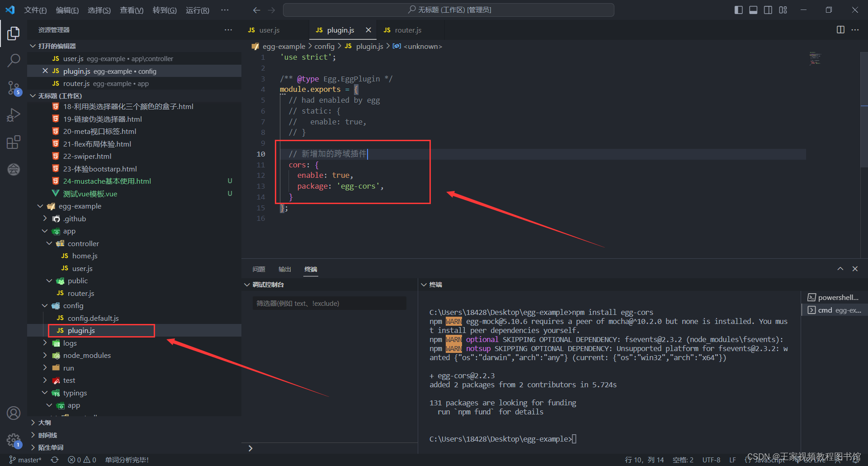Click the editor minimap preview

tap(815, 59)
